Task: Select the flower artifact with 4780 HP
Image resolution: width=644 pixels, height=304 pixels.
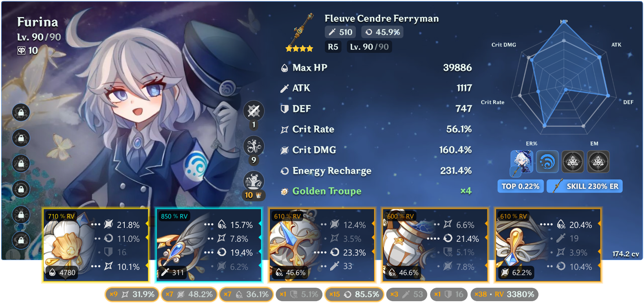Action: (x=96, y=245)
